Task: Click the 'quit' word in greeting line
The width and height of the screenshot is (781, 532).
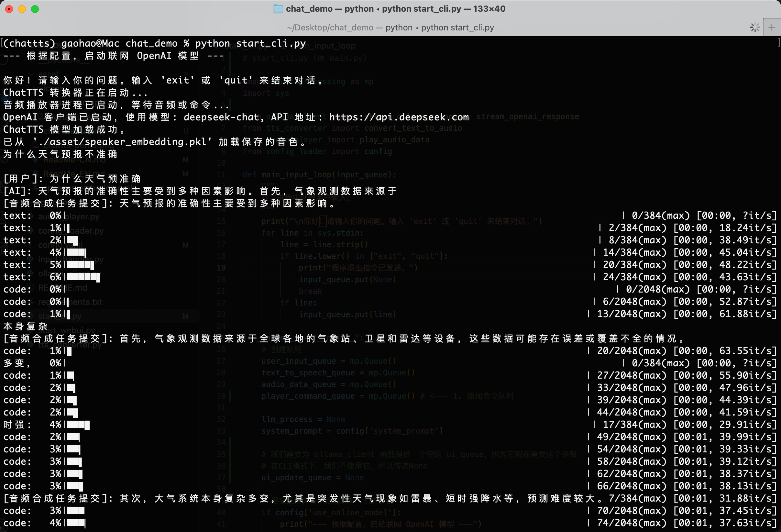Action: pos(236,80)
